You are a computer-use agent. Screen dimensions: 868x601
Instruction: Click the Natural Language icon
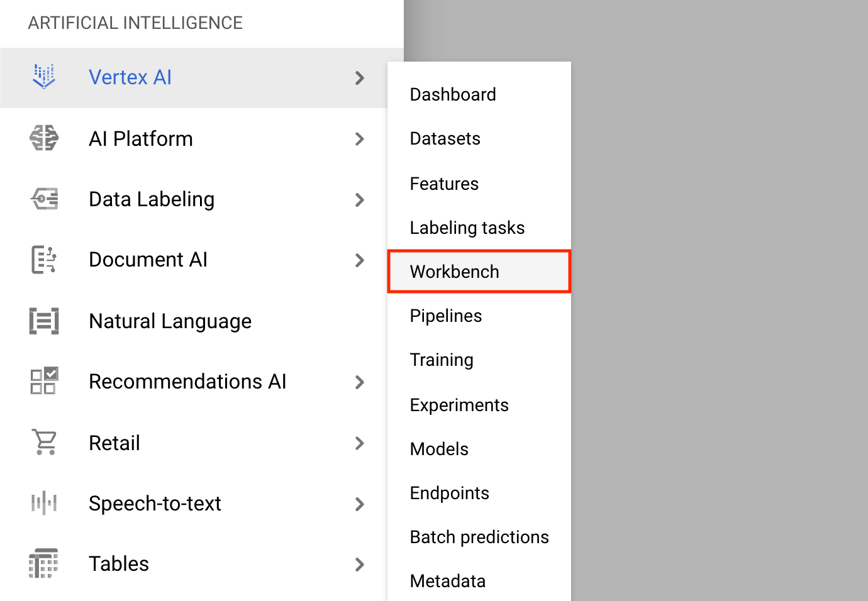44,321
